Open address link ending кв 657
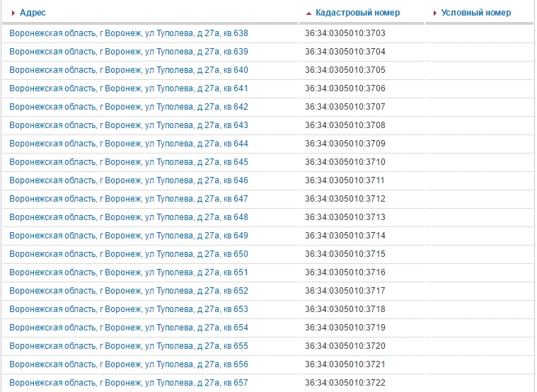Screen dimensions: 537x392 tap(129, 383)
